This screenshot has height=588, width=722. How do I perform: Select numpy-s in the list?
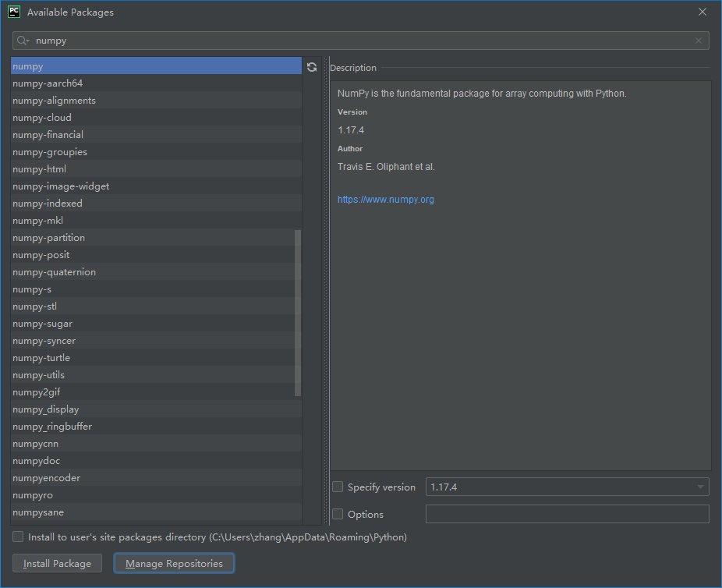(156, 289)
